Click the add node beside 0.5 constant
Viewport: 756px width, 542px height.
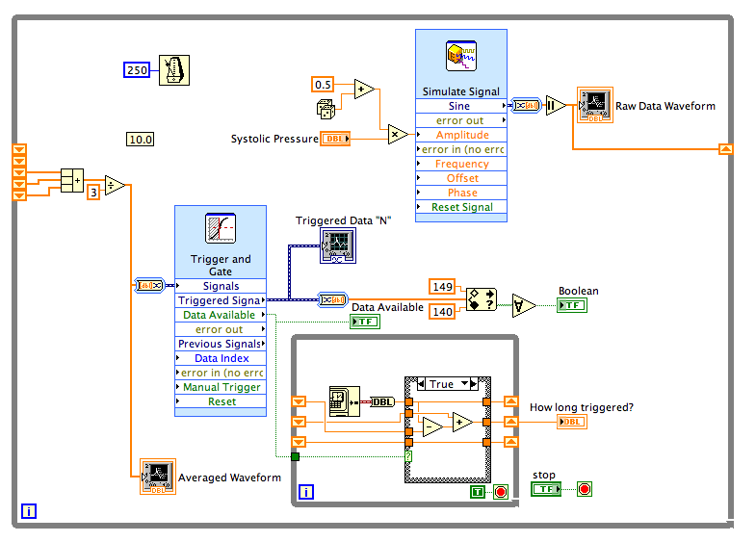click(x=364, y=90)
